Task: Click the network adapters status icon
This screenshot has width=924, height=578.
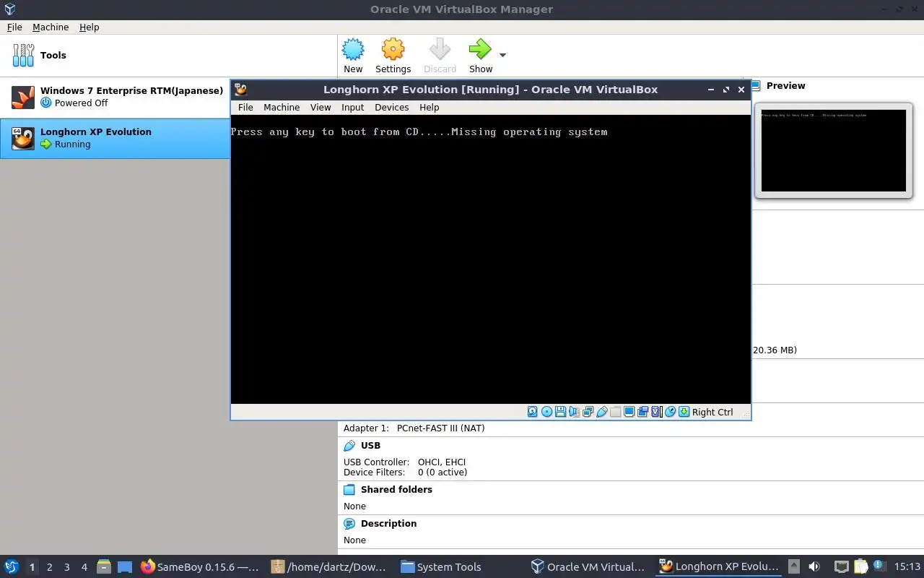Action: point(588,412)
